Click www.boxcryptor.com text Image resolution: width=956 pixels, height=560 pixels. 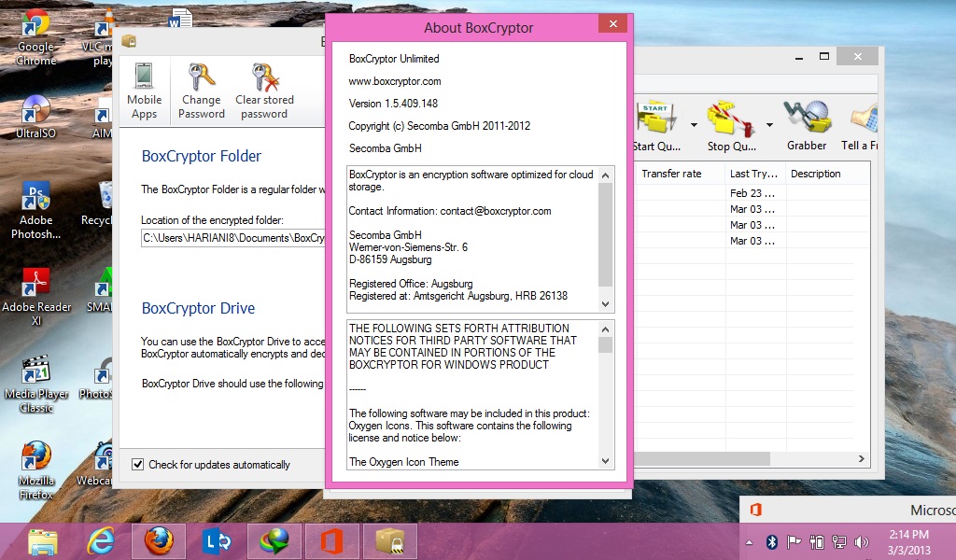tap(395, 81)
